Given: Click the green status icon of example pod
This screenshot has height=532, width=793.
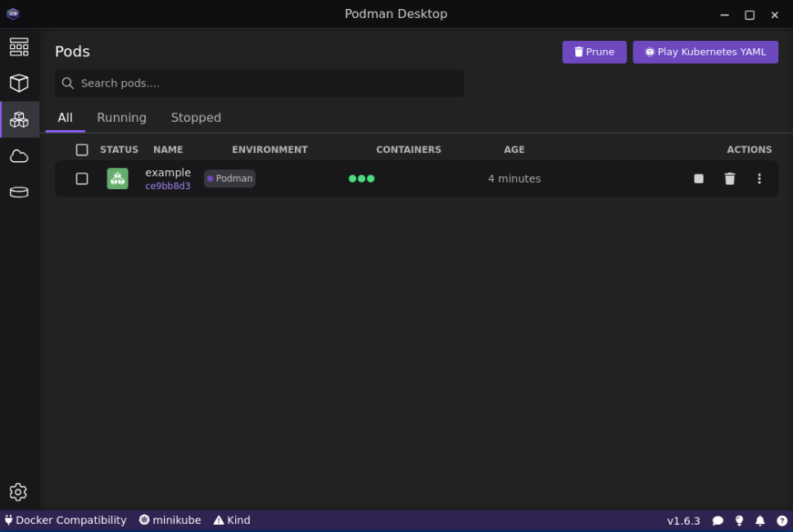Looking at the screenshot, I should [x=117, y=178].
